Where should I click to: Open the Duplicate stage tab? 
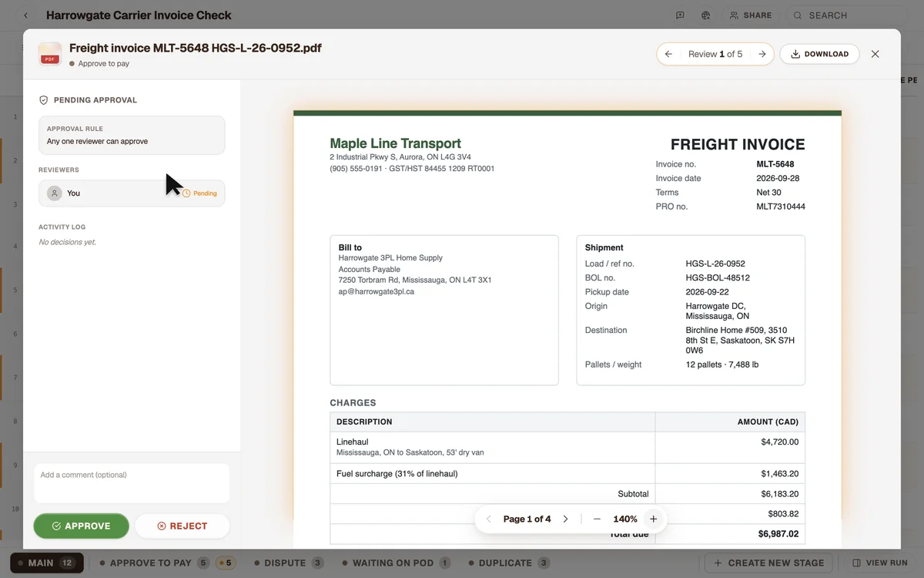pos(509,563)
